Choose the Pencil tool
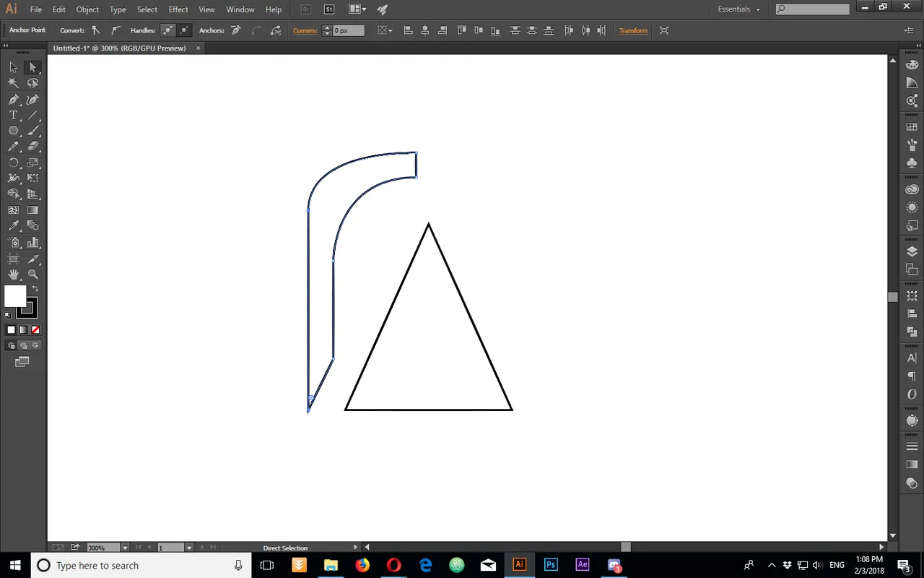 (13, 147)
